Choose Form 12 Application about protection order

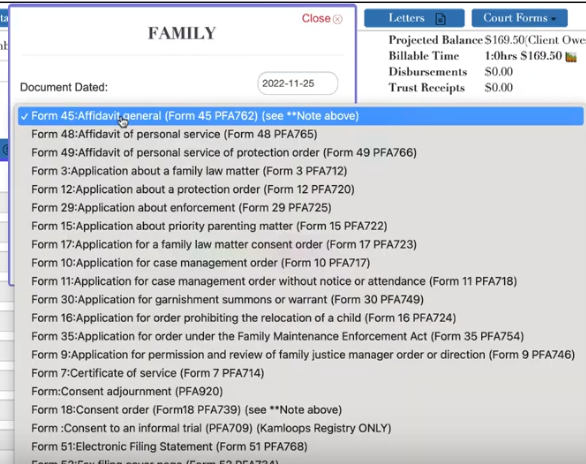[x=301, y=189]
